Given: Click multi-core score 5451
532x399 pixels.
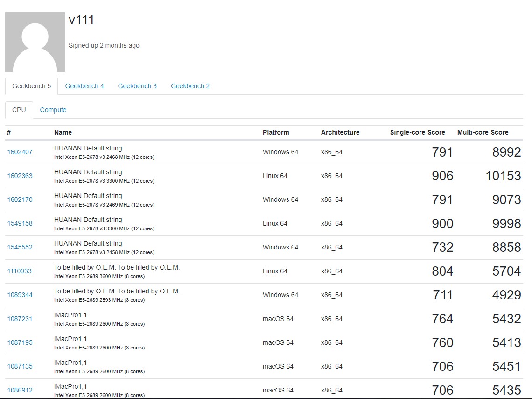Looking at the screenshot, I should [x=506, y=366].
